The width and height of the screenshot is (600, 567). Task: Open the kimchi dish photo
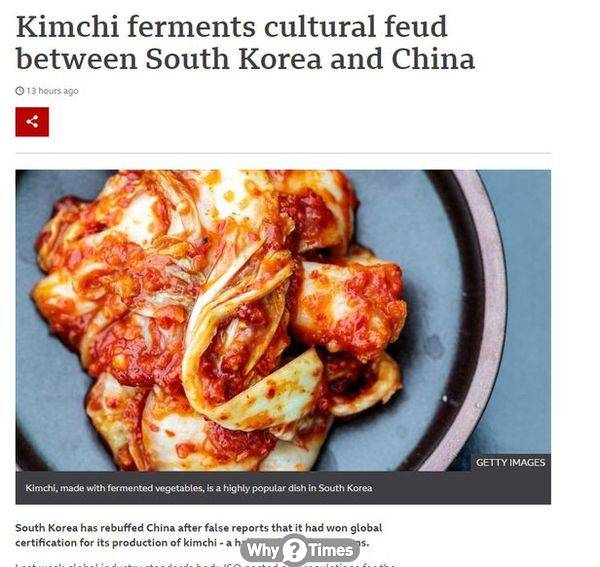283,320
